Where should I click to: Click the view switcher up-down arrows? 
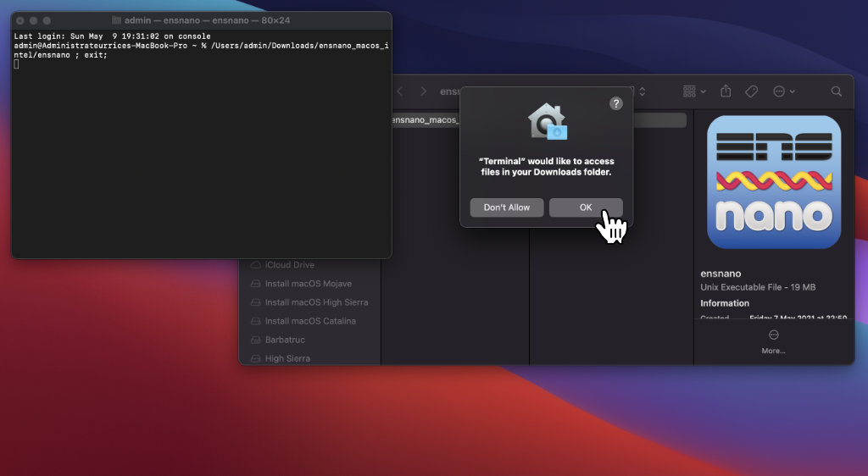click(643, 91)
